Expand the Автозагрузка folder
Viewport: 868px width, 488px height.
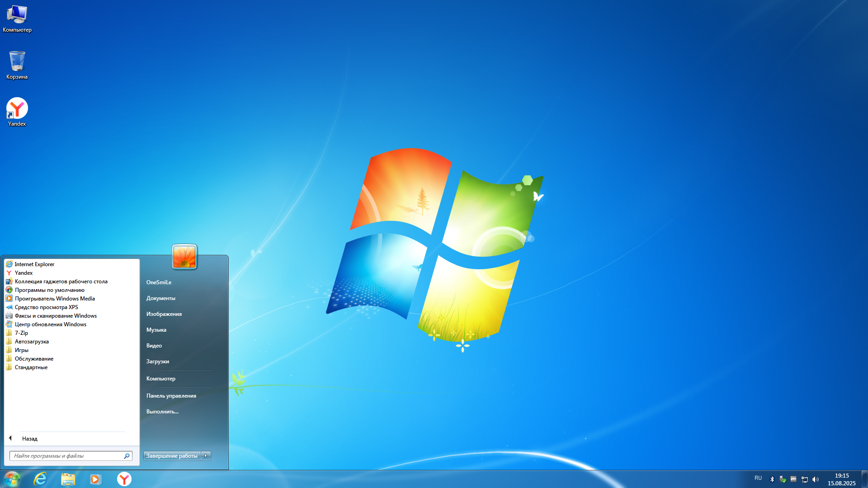click(72, 342)
